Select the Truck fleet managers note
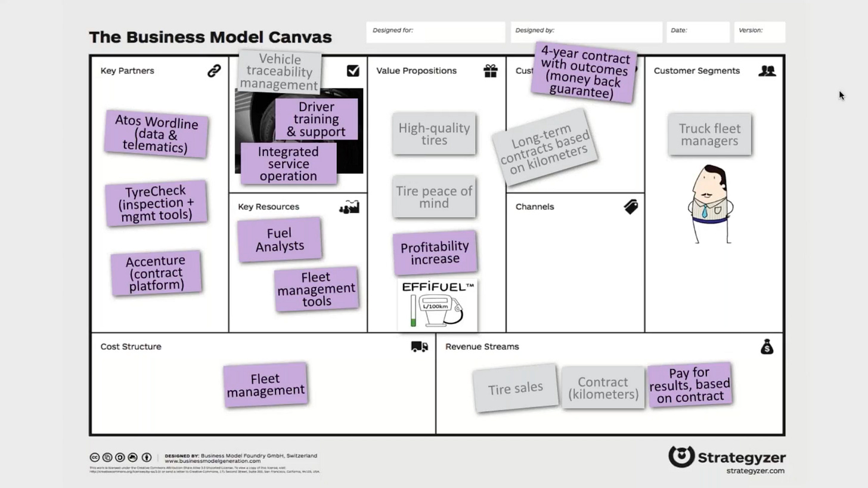Image resolution: width=868 pixels, height=488 pixels. pyautogui.click(x=709, y=135)
